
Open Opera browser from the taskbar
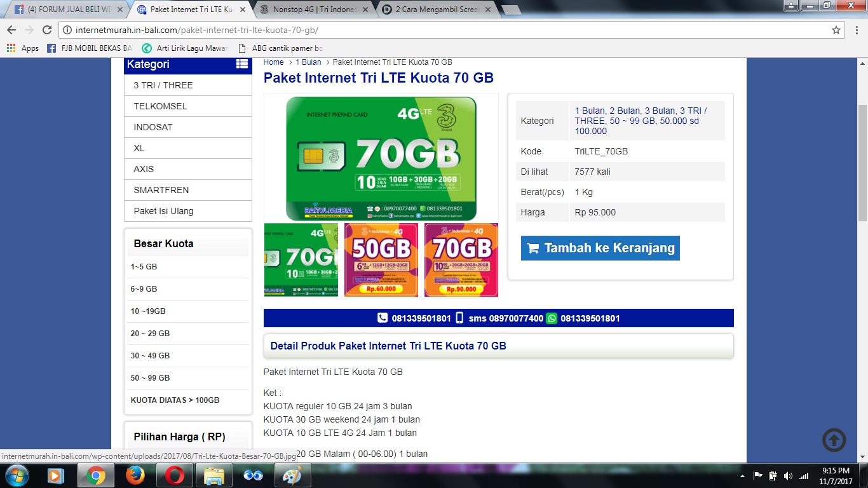coord(174,475)
